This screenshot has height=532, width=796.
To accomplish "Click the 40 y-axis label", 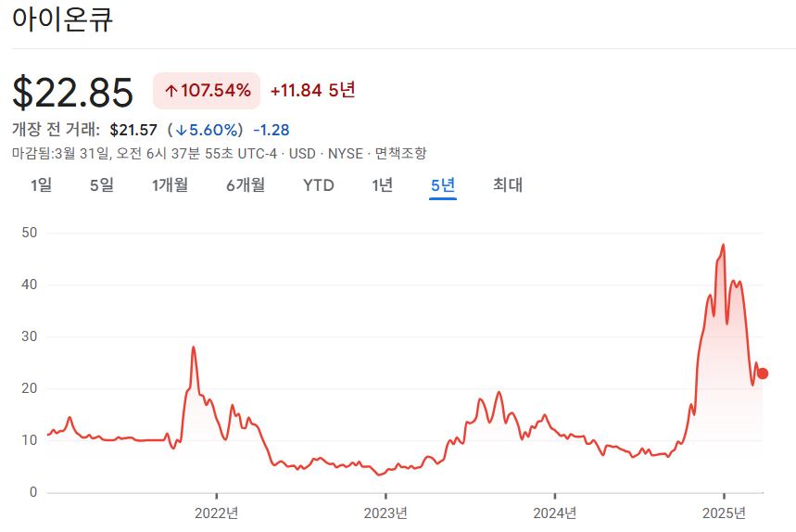I will pyautogui.click(x=30, y=285).
